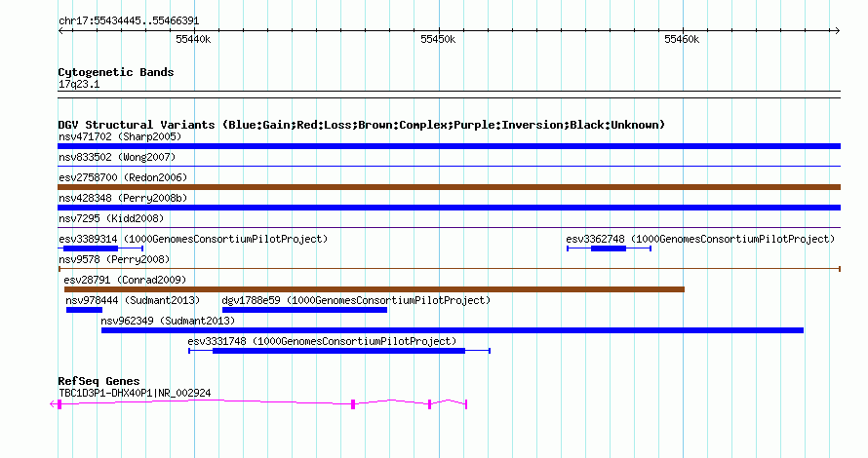Open the nsv962349 (Sudmant2013) label
This screenshot has height=458, width=868.
coord(168,321)
